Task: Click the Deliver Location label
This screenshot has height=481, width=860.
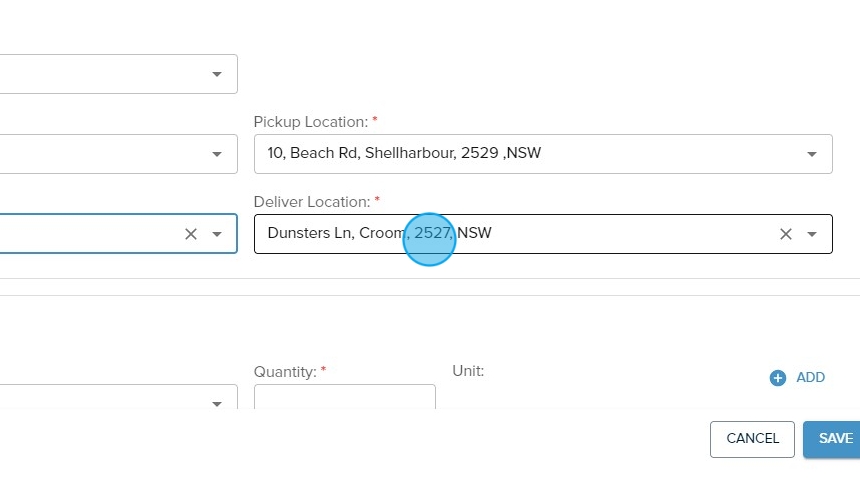Action: pos(311,202)
